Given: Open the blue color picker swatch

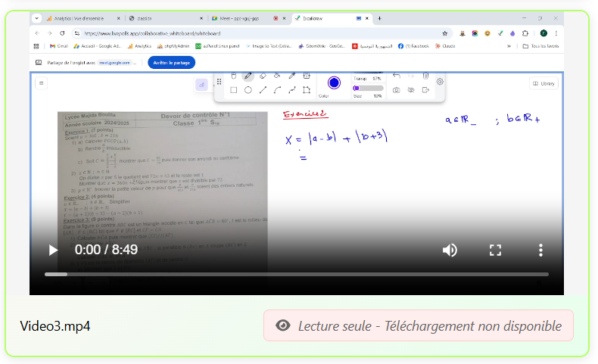Looking at the screenshot, I should coord(334,82).
